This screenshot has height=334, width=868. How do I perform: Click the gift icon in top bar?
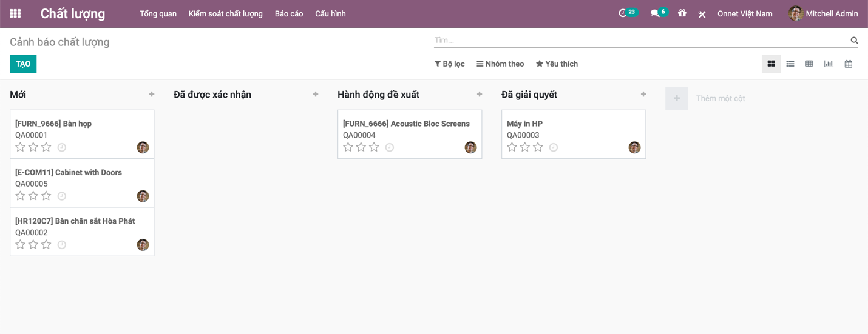682,13
